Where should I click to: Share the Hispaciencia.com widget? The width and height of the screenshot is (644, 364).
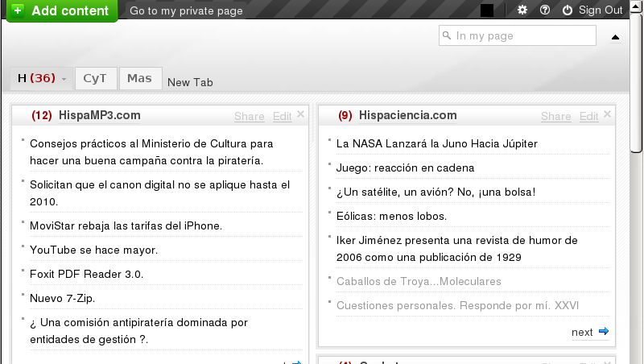point(555,116)
